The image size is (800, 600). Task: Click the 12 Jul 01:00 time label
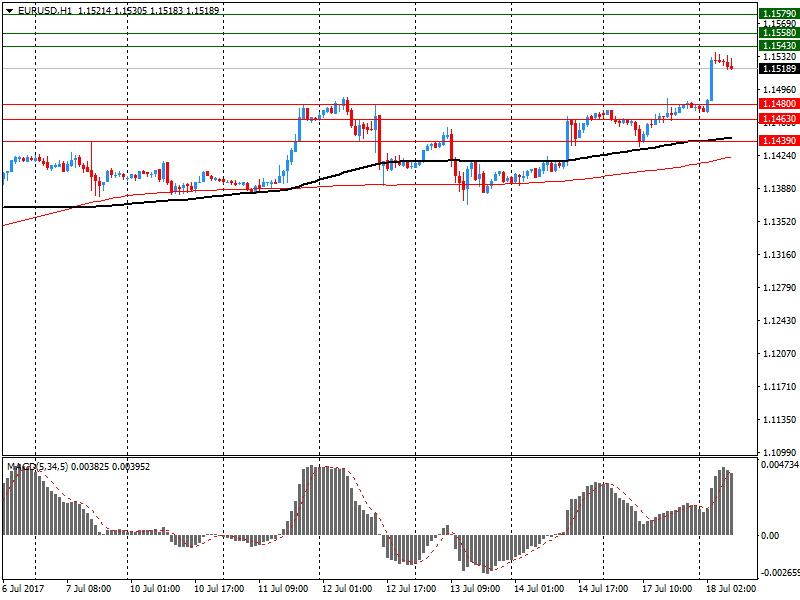point(347,588)
